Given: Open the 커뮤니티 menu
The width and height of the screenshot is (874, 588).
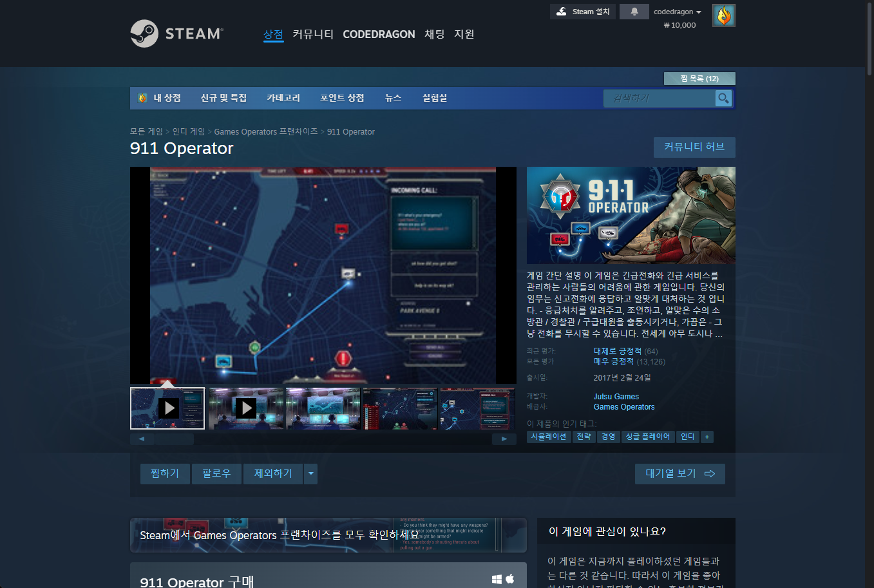Looking at the screenshot, I should 313,34.
